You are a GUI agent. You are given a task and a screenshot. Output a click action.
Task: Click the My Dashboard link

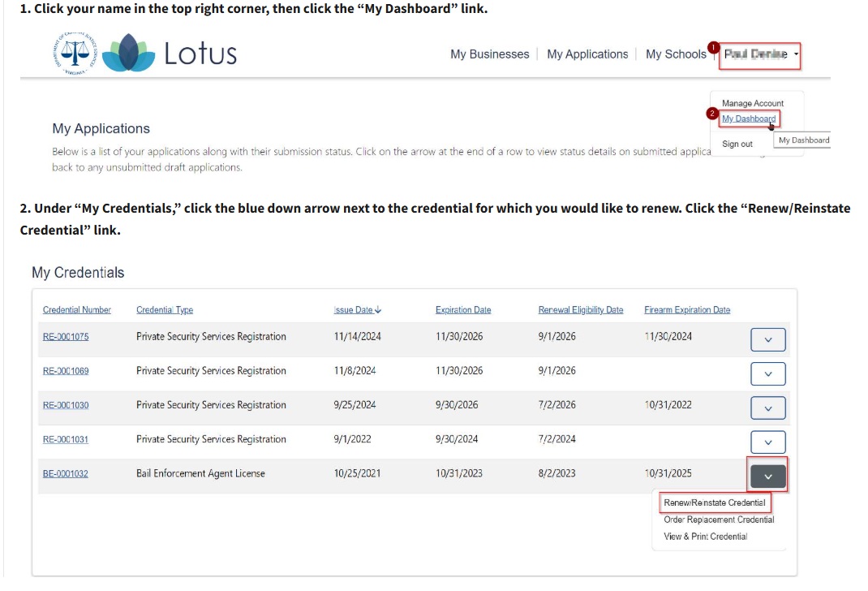[748, 119]
